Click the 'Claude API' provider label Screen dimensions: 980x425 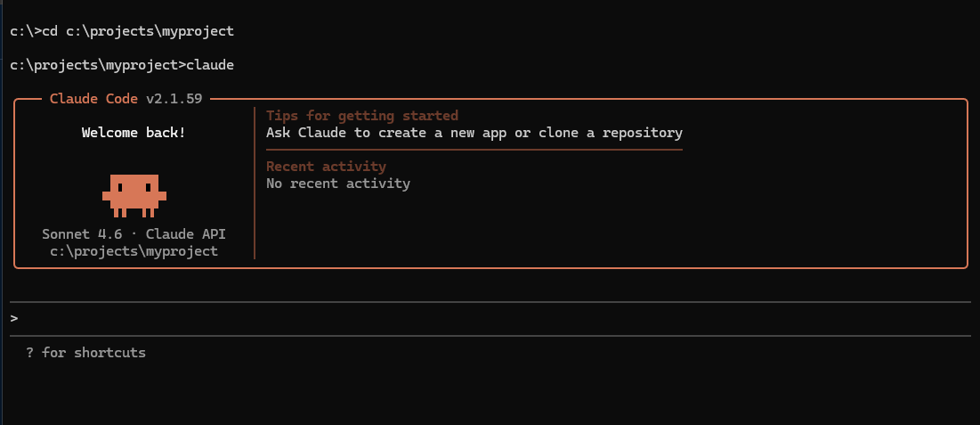186,234
